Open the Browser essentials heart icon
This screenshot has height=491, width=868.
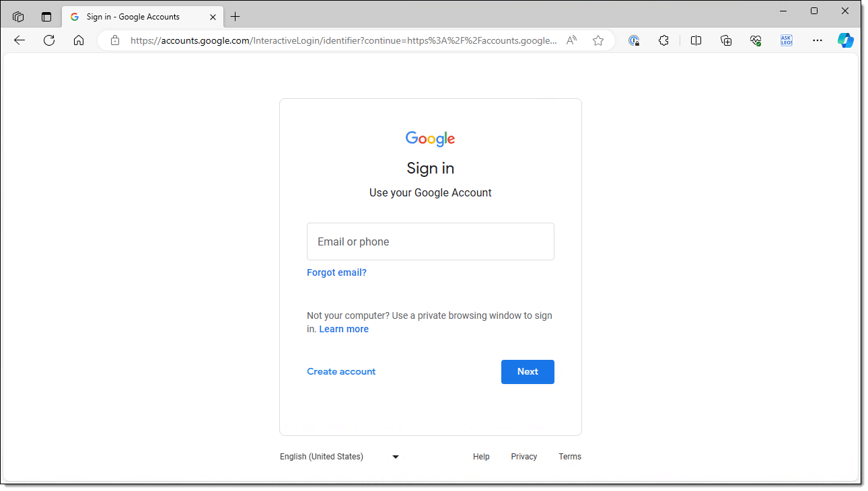[756, 40]
